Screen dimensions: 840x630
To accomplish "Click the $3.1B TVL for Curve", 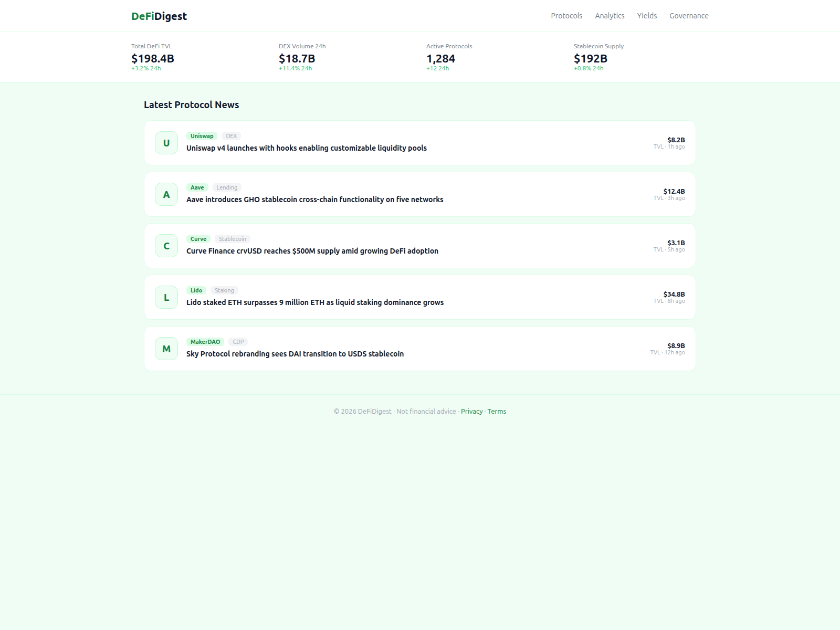I will click(676, 243).
